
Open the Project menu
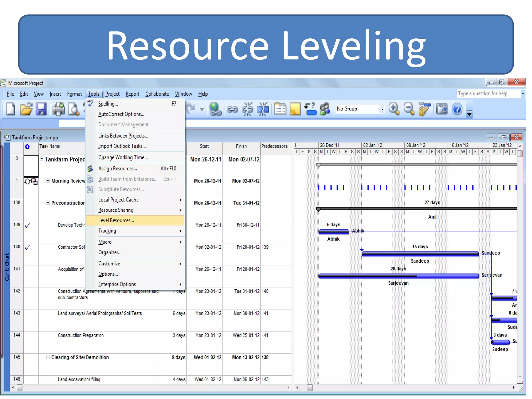point(112,94)
